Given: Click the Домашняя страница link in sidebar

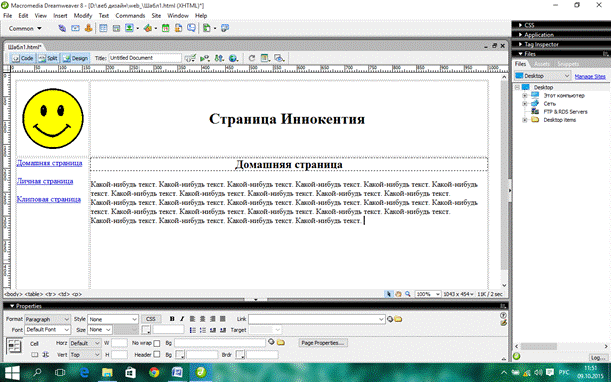Looking at the screenshot, I should (49, 163).
